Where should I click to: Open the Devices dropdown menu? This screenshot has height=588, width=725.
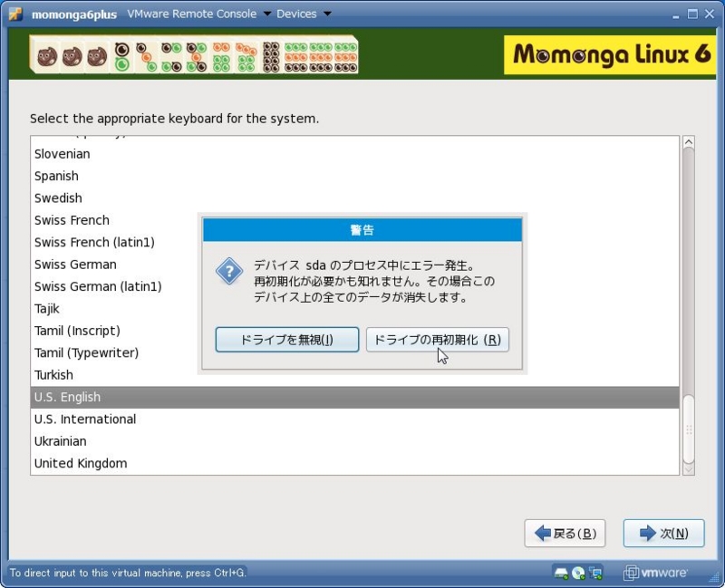304,14
